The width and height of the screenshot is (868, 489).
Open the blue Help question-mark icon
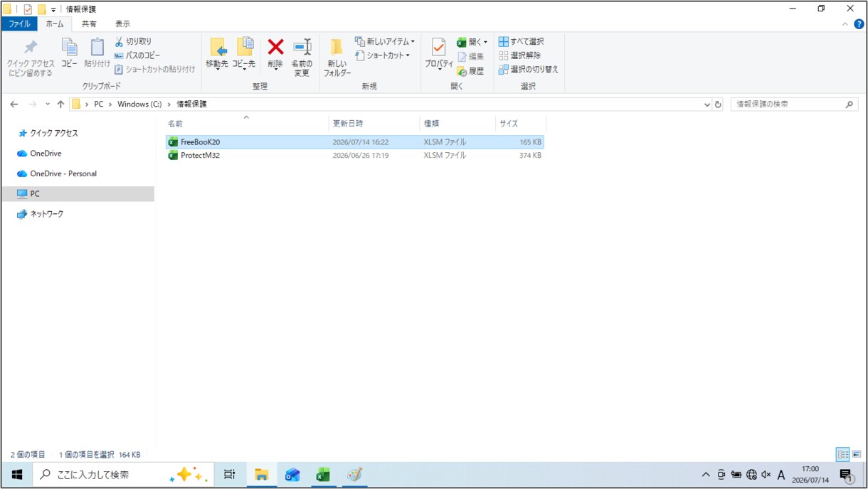click(x=857, y=23)
